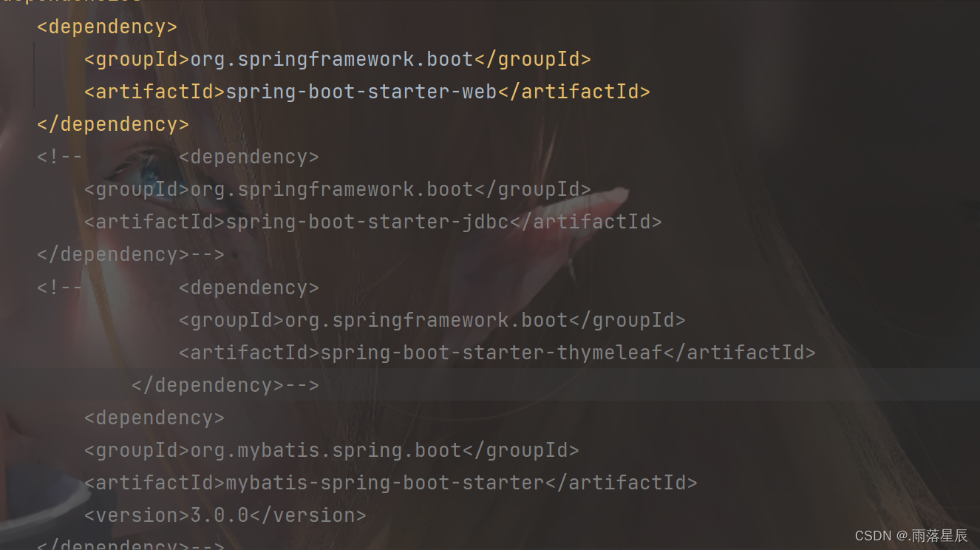The width and height of the screenshot is (980, 550).
Task: Click the comment-closing dependency tag after the jdbc artifactId
Action: (x=130, y=254)
